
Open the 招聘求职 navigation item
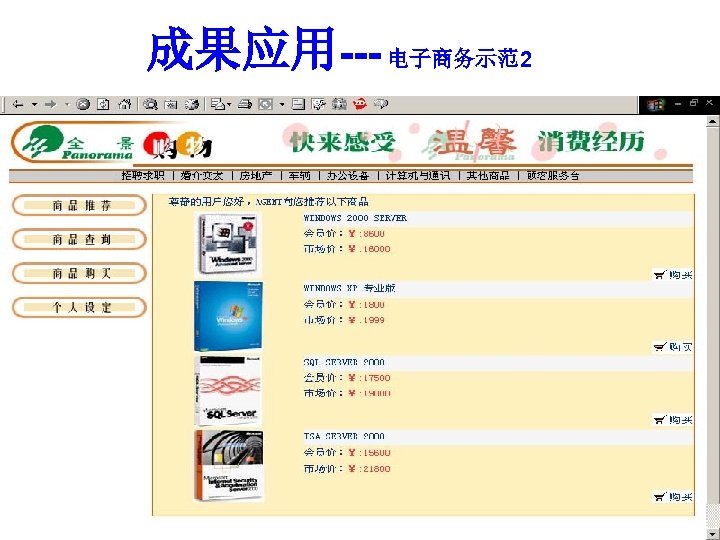coord(143,175)
